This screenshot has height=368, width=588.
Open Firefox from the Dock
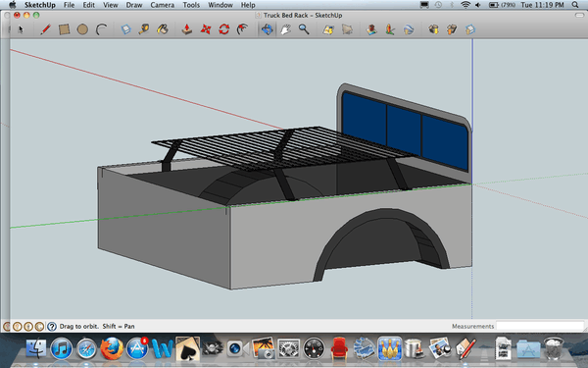click(x=112, y=348)
